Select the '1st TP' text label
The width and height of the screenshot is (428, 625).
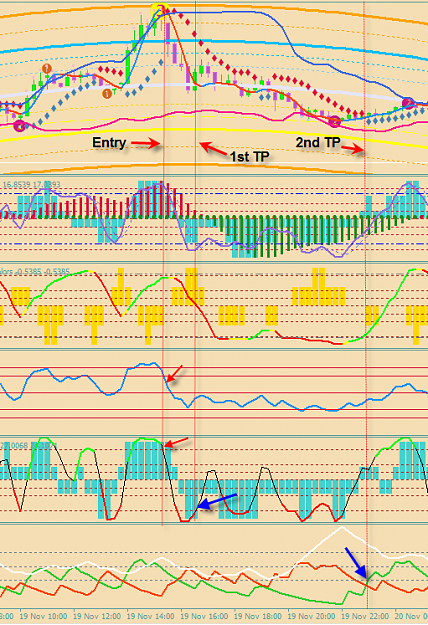(249, 156)
